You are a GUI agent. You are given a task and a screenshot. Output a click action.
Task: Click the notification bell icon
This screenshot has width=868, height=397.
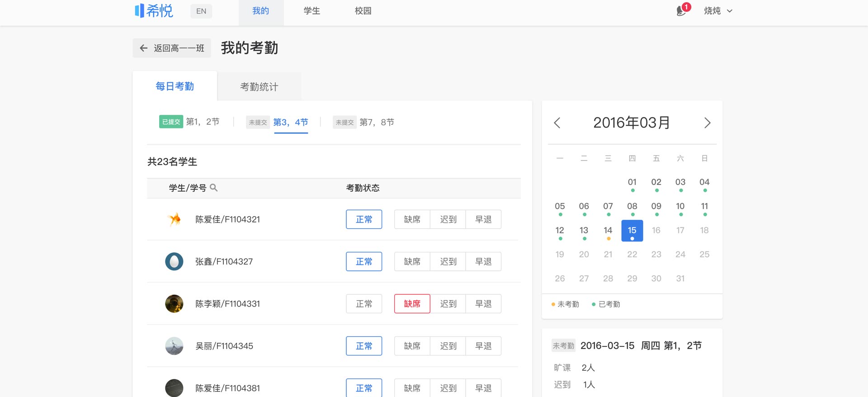point(681,11)
